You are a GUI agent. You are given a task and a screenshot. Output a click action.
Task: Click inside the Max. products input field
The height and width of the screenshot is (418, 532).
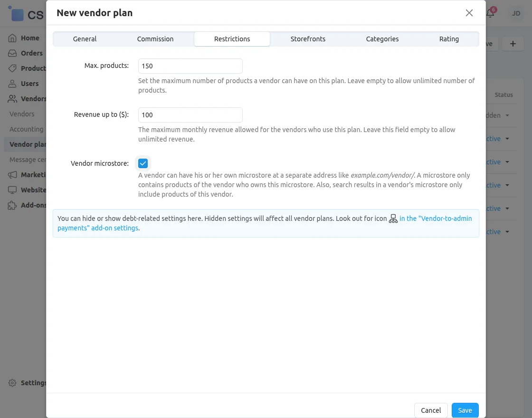point(190,66)
